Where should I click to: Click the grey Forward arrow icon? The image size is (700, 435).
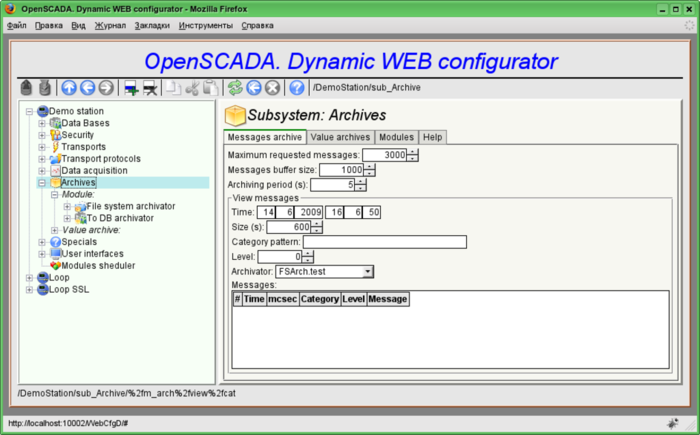point(106,88)
